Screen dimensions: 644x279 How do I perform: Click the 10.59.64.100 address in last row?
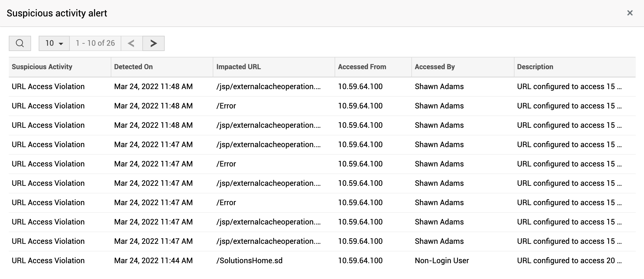pos(360,261)
